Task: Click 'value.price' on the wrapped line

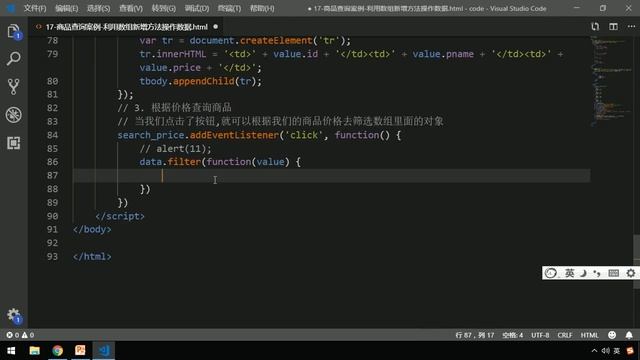Action: [x=170, y=68]
